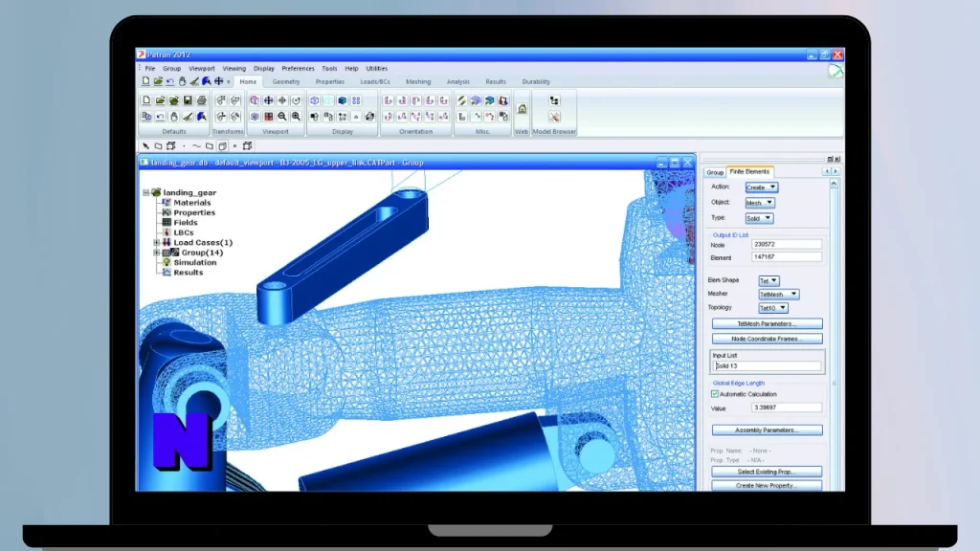Open the Type dropdown showing Solid
This screenshot has width=980, height=551.
tap(759, 219)
